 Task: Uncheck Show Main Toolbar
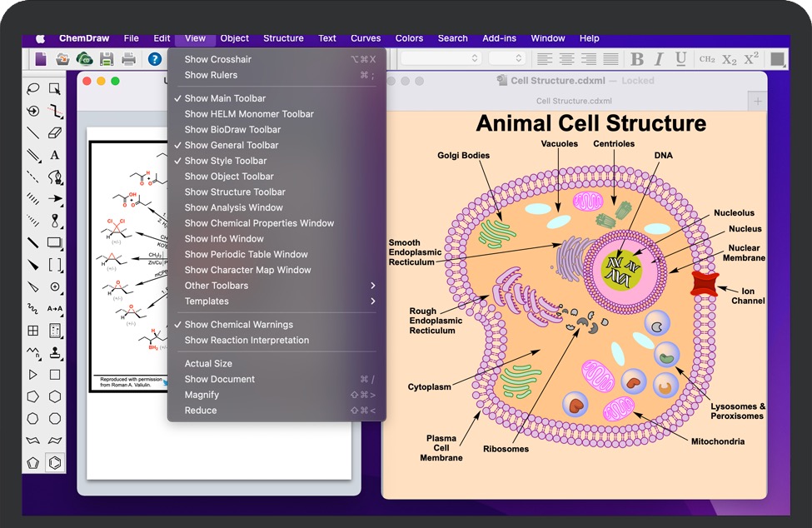[225, 98]
